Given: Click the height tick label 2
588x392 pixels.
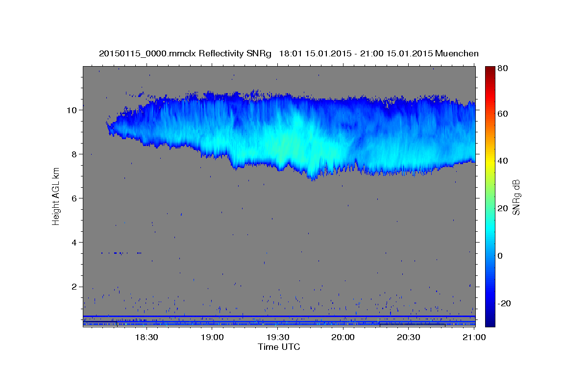Looking at the screenshot, I should coord(75,287).
